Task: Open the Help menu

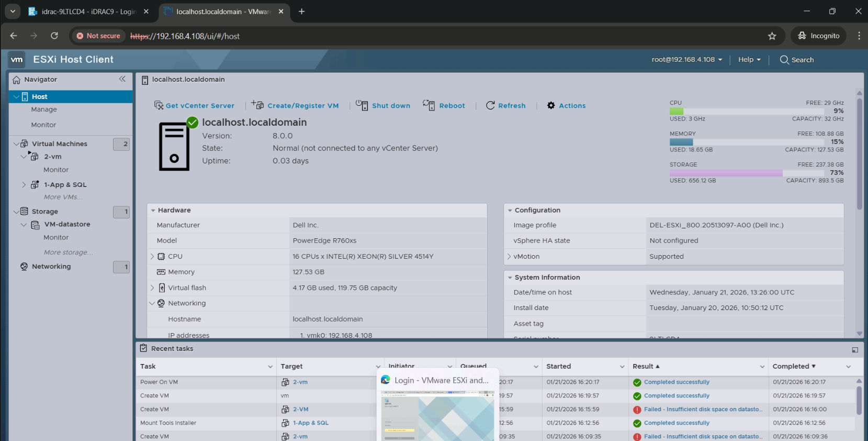Action: (x=749, y=60)
